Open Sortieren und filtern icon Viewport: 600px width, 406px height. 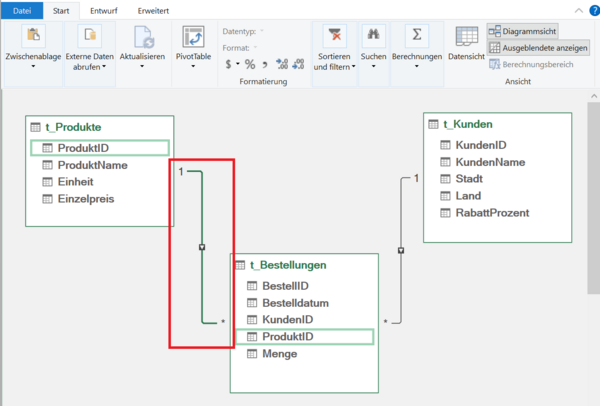[x=333, y=38]
